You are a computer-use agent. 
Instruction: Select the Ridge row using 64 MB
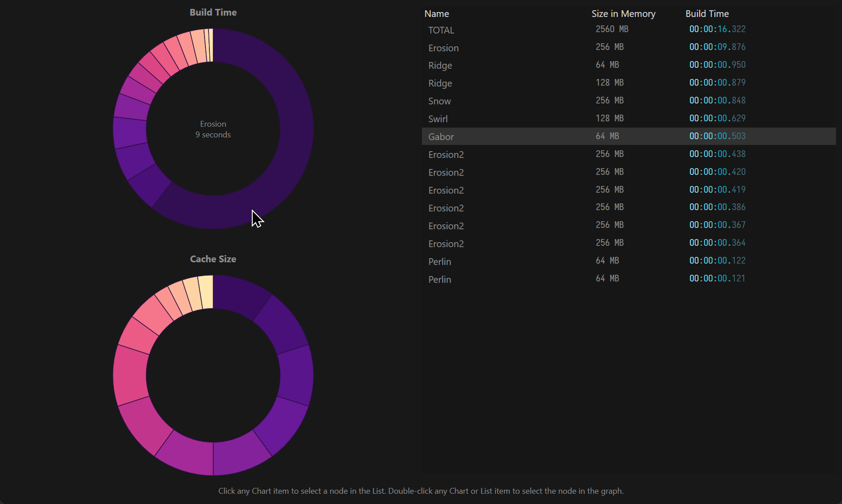click(x=629, y=65)
